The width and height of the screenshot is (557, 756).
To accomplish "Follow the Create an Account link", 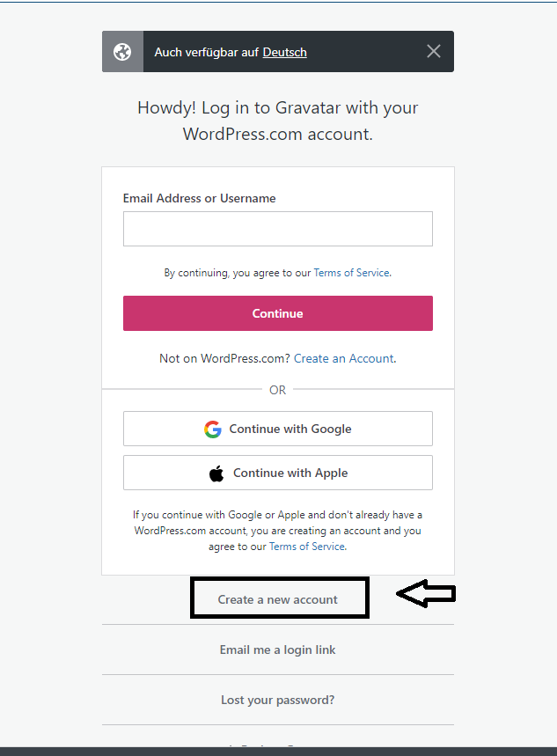I will click(343, 358).
